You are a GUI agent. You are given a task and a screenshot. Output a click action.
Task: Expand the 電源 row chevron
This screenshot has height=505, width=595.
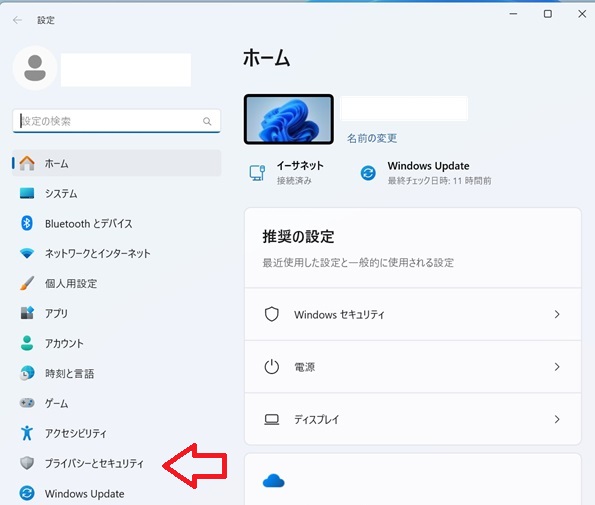[x=557, y=367]
